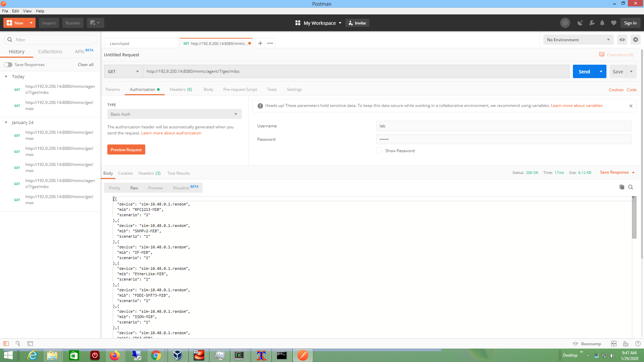The width and height of the screenshot is (644, 362).
Task: Switch to the Pre-request Script tab
Action: click(240, 89)
